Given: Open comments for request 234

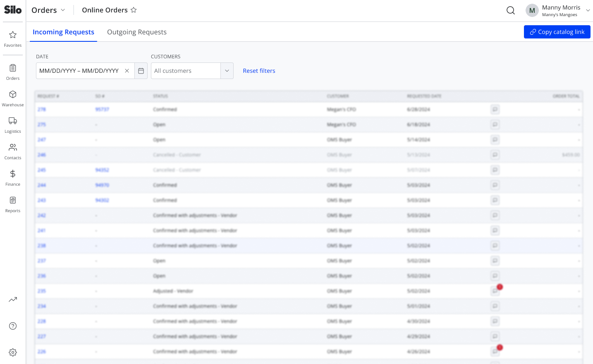Looking at the screenshot, I should coord(495,306).
